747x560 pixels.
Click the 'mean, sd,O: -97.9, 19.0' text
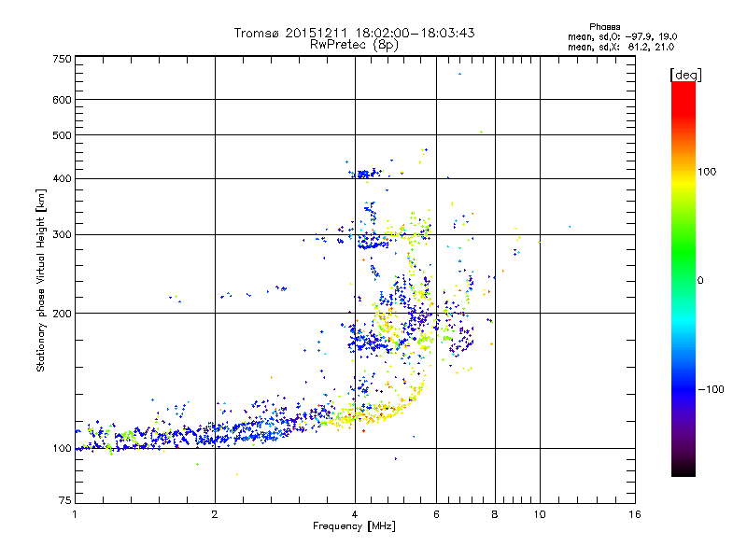click(x=622, y=36)
